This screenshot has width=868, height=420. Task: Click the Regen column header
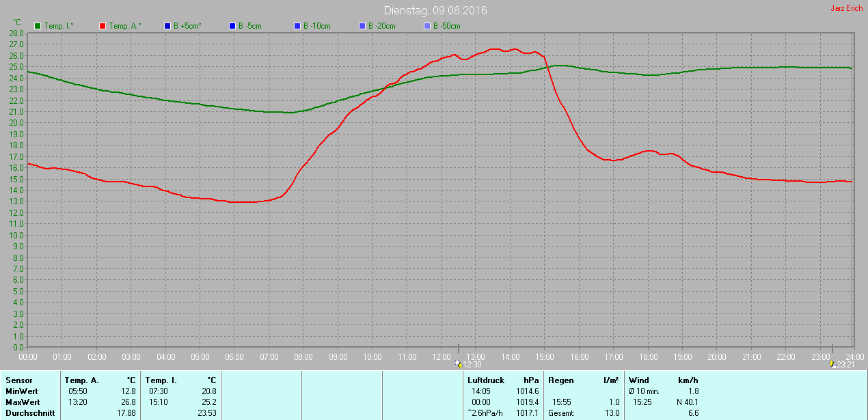(x=560, y=380)
